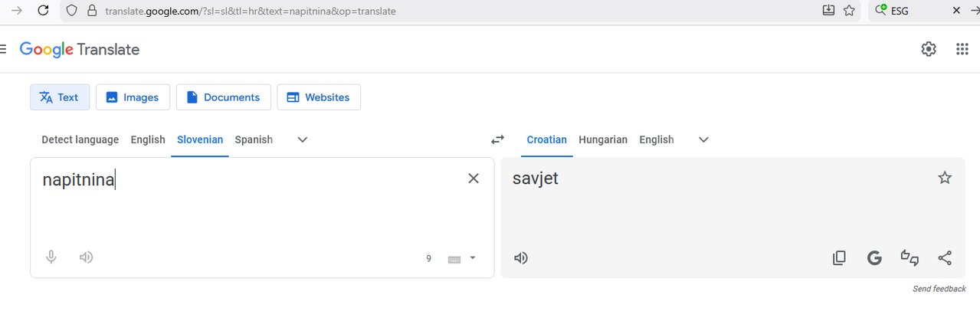Listen to the source text pronunciation
980x331 pixels.
click(x=87, y=257)
